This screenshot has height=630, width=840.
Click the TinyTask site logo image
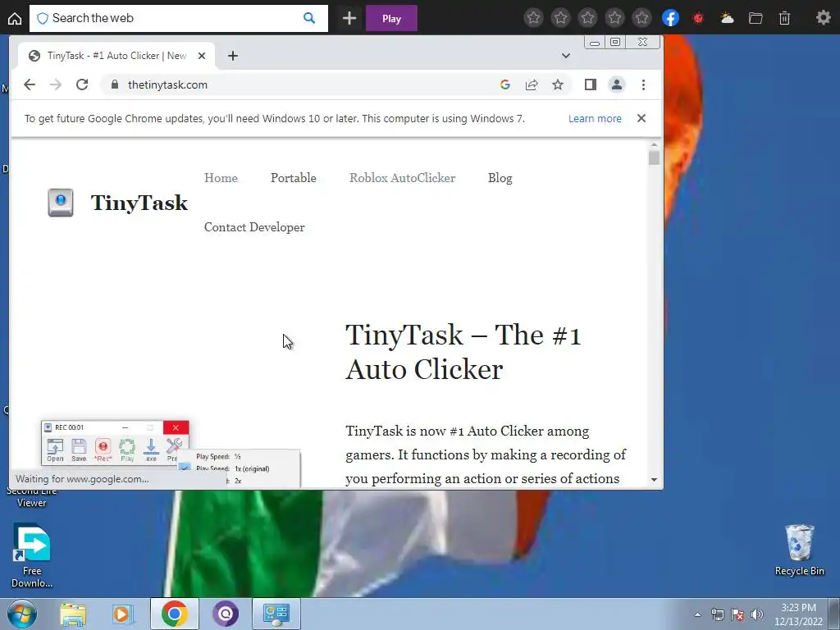[61, 203]
